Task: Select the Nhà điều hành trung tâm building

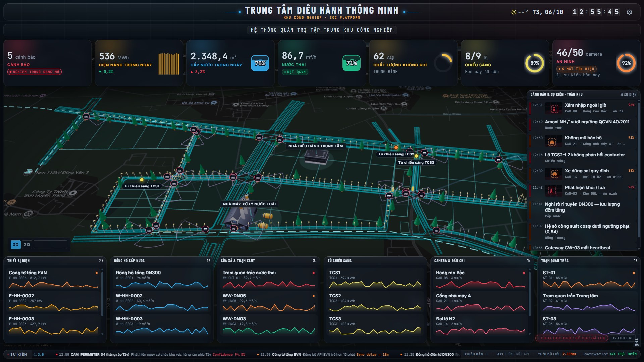Action: 316,157
